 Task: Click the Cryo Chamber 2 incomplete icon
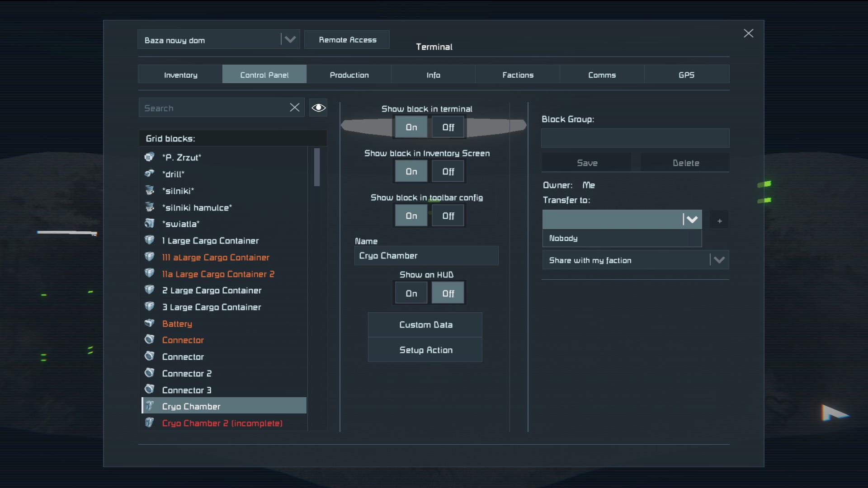coord(150,422)
